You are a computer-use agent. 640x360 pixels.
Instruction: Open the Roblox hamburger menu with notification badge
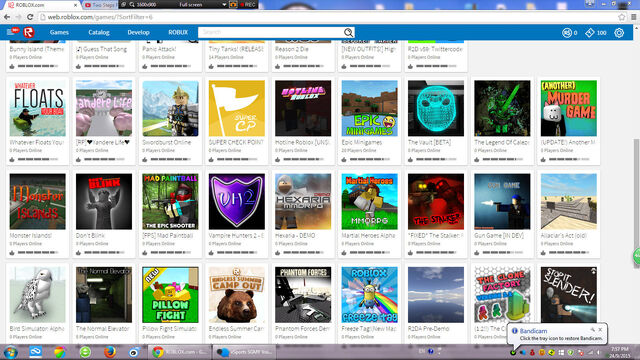(13, 31)
